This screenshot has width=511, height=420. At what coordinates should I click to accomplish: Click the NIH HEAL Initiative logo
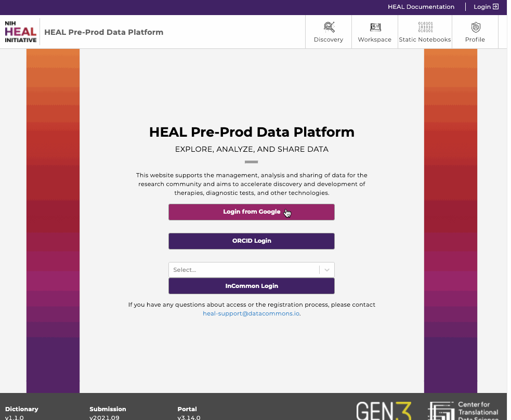click(x=20, y=32)
